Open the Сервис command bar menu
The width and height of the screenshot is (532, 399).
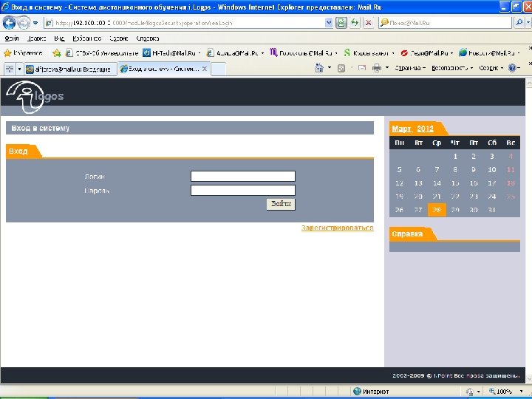coord(491,68)
